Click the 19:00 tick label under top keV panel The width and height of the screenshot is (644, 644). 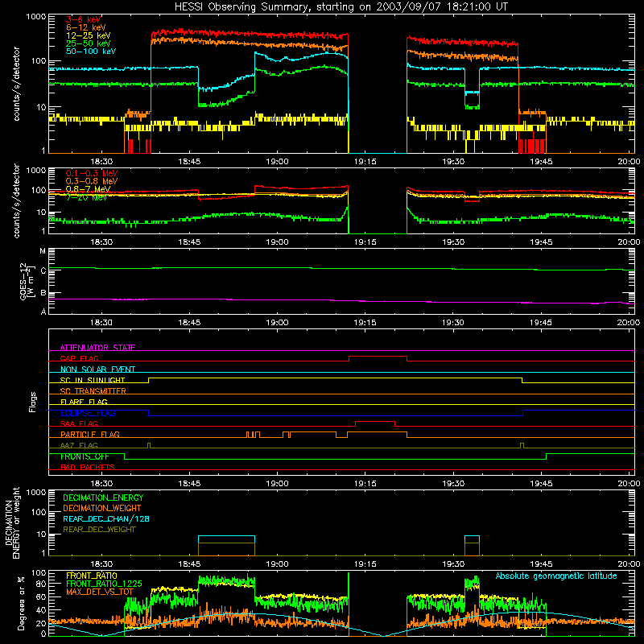pos(277,162)
